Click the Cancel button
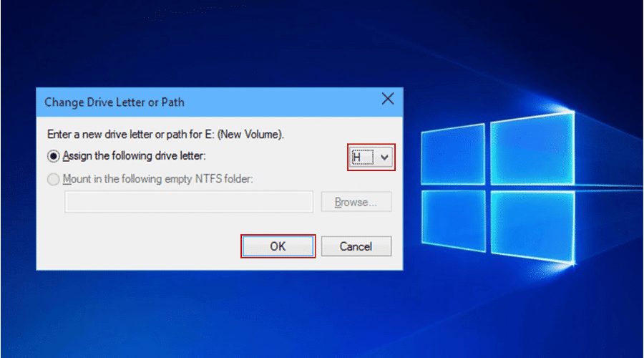 (356, 246)
